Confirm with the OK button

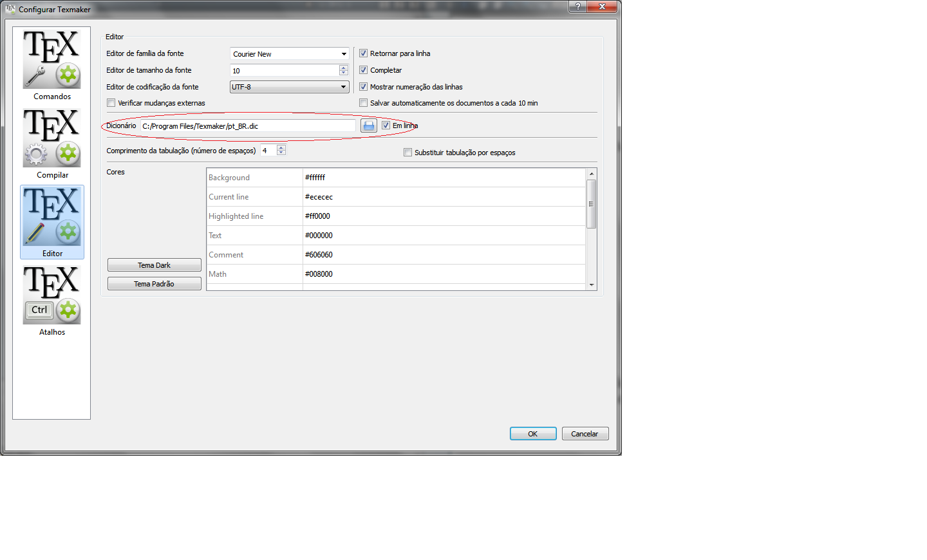click(x=533, y=434)
